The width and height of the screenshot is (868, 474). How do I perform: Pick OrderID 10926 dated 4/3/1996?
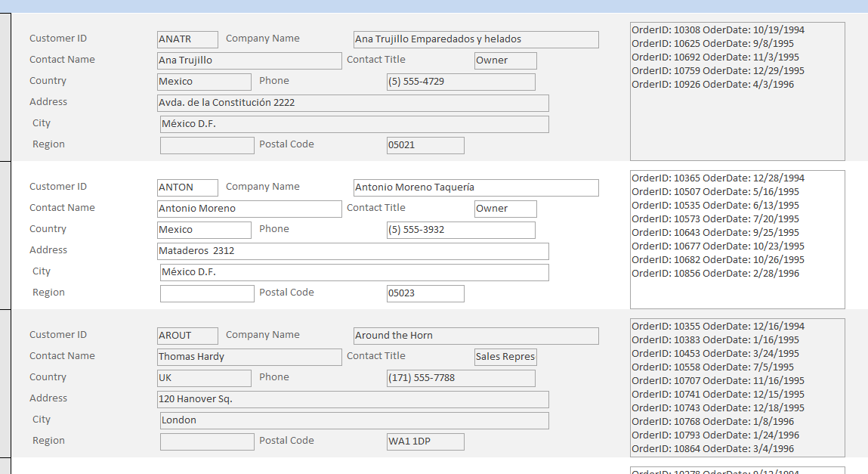pos(712,85)
